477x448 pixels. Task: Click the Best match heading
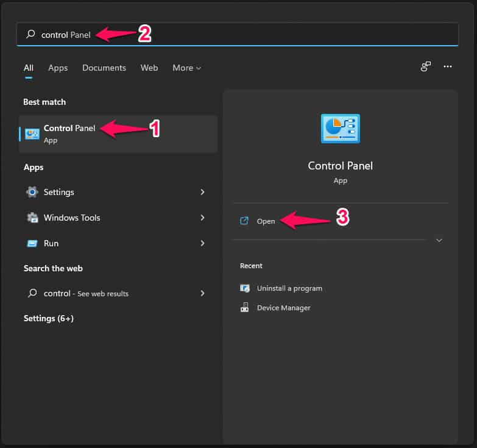44,102
